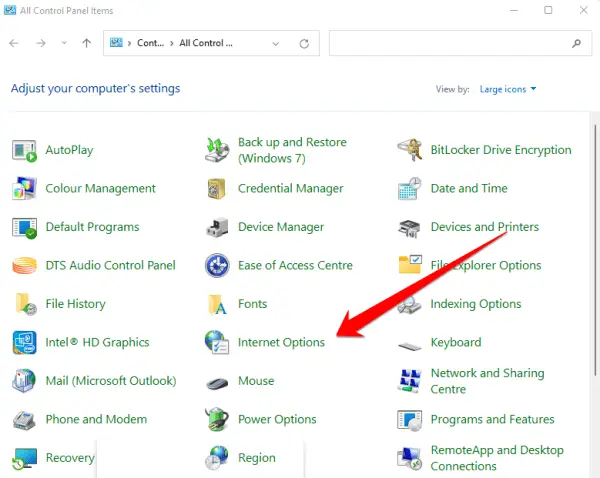600x478 pixels.
Task: Open RemoteApp and Desktop Connections icon
Action: click(409, 458)
